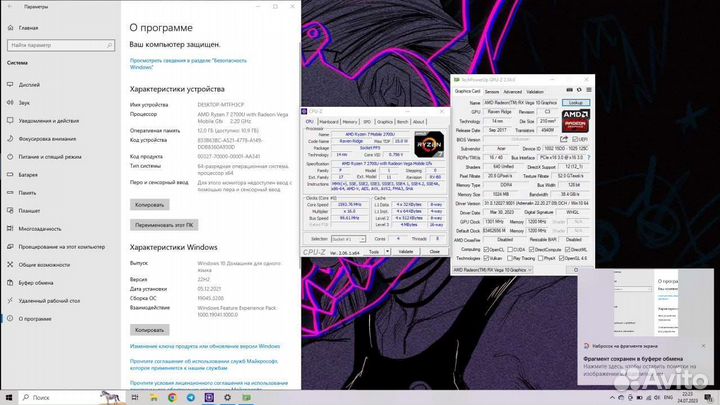
Task: Click taskbar Поиск search box
Action: (71, 398)
